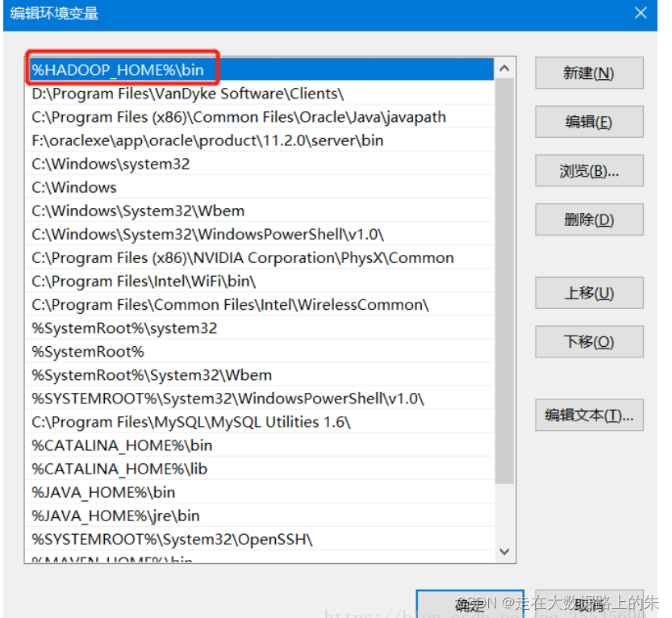672x618 pixels.
Task: Select the %CATALINA_HOME%\lib entry
Action: [259, 469]
